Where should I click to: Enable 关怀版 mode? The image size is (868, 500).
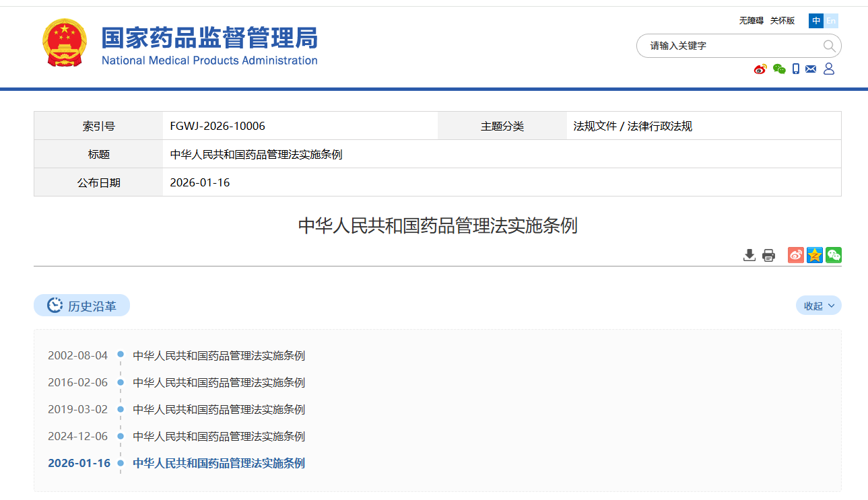(782, 21)
